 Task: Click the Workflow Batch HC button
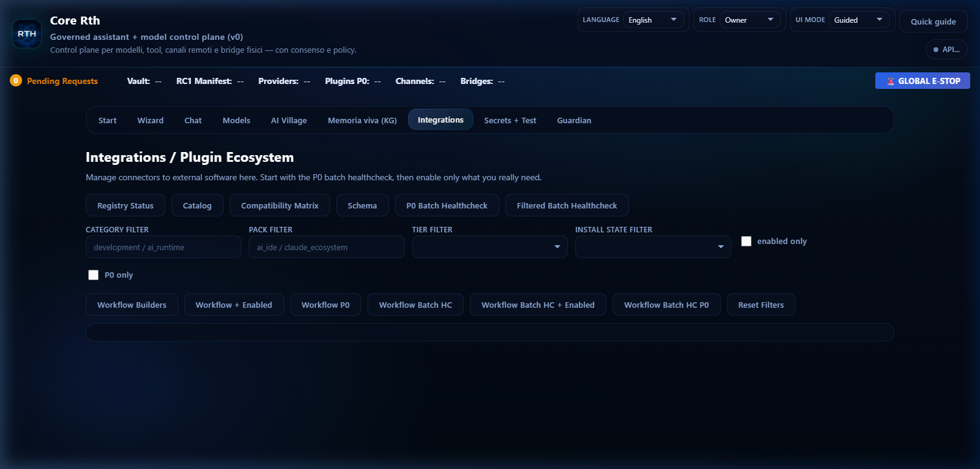tap(415, 305)
